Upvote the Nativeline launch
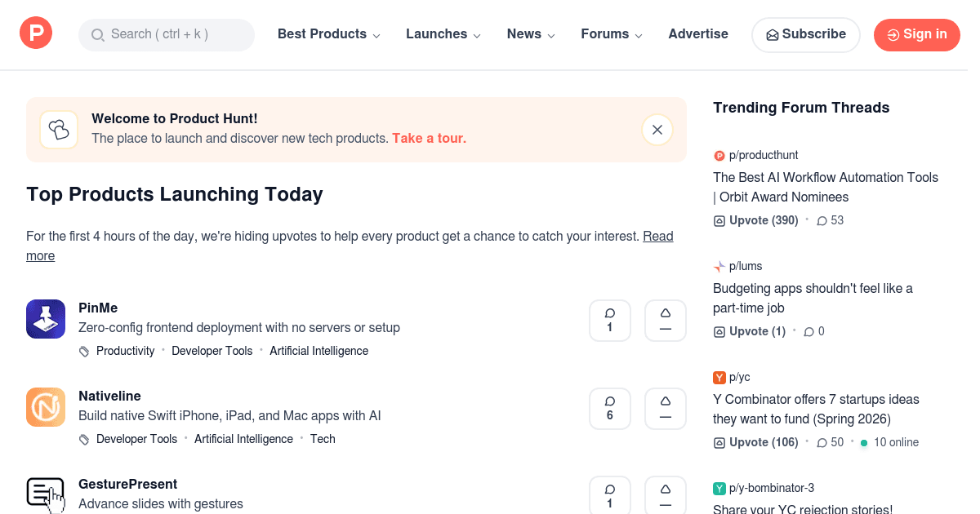Screen dimensions: 980x514 click(x=665, y=408)
